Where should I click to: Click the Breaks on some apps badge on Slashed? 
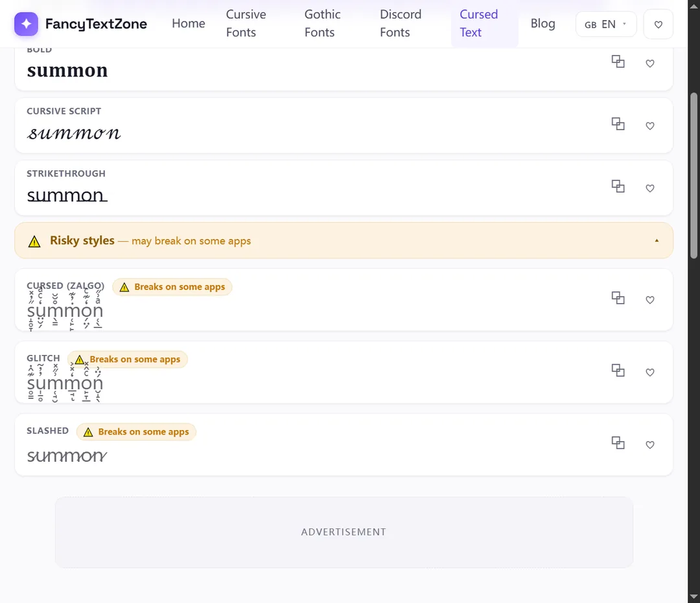(x=136, y=432)
